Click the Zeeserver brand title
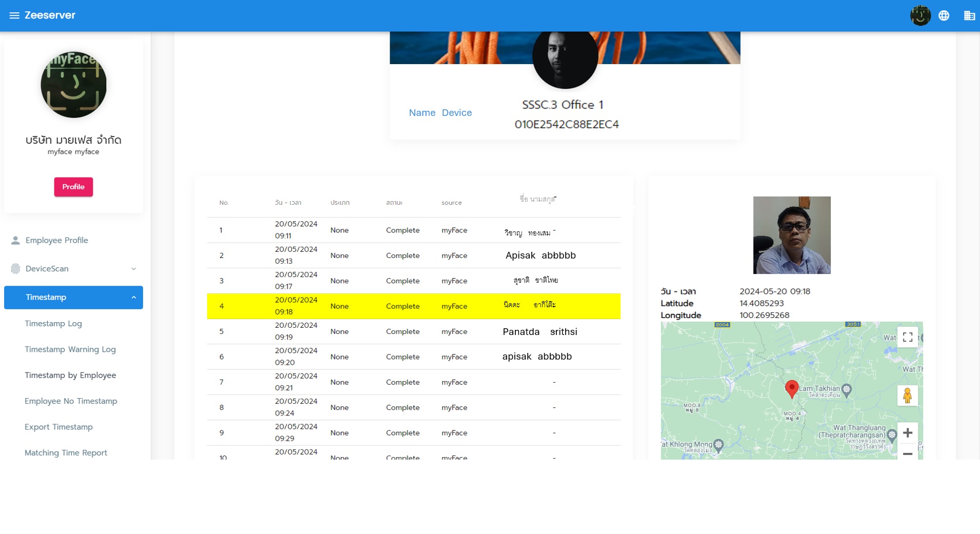The image size is (980, 534). tap(50, 15)
